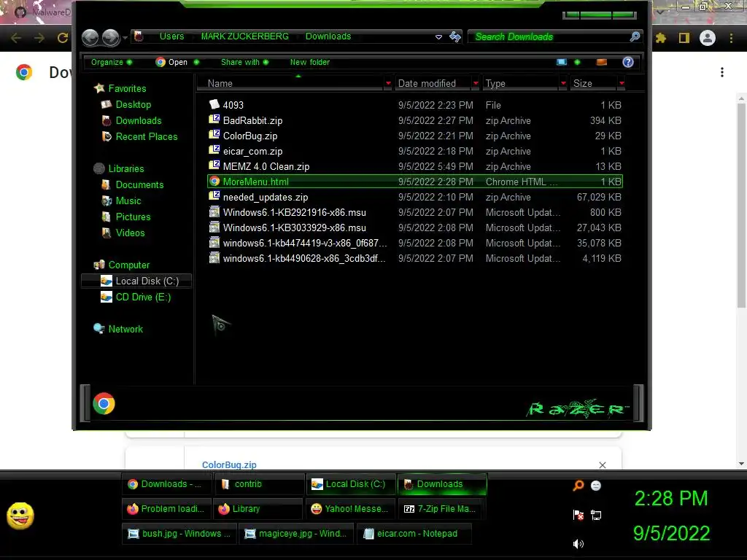Click the Explorer Back arrow button
The image size is (747, 560).
pyautogui.click(x=90, y=37)
